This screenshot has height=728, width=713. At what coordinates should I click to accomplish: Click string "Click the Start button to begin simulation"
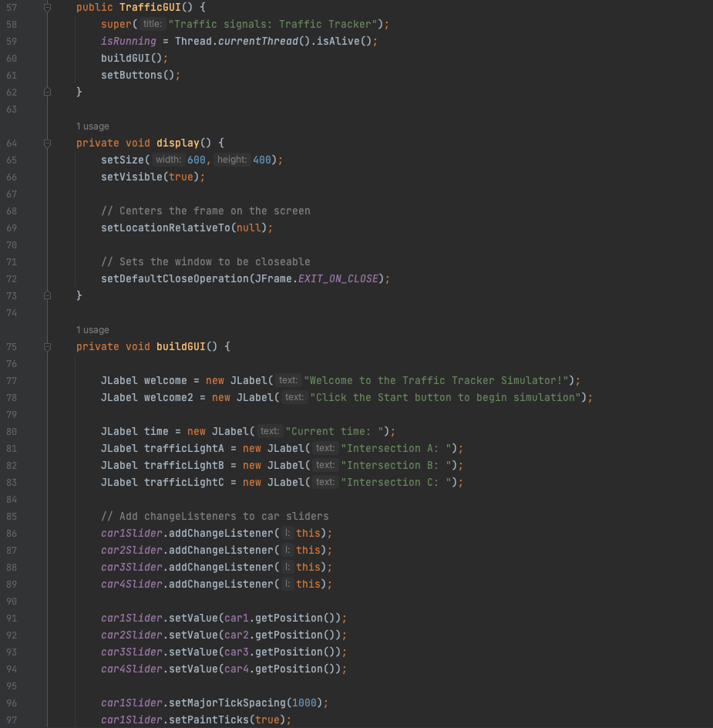(x=446, y=398)
